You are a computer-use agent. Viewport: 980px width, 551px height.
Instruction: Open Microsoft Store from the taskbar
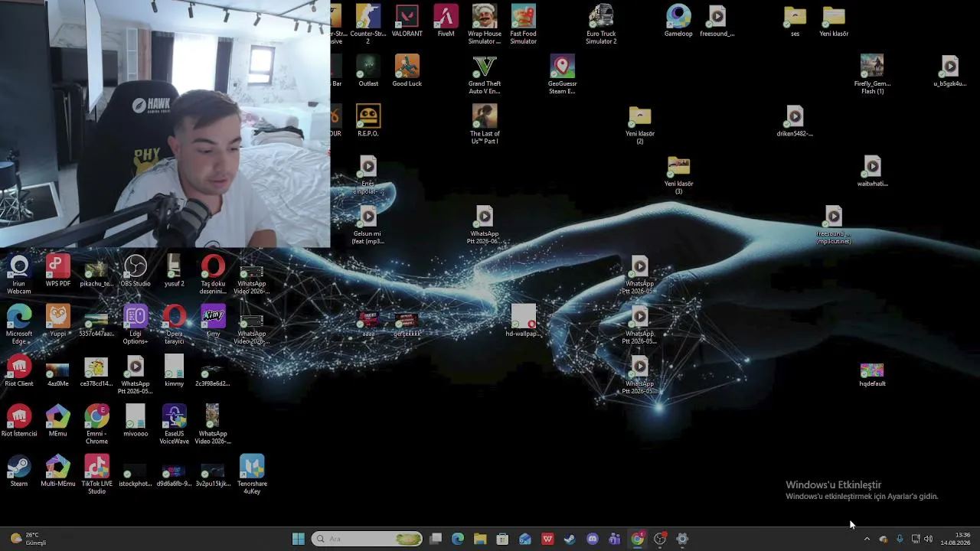tap(502, 539)
